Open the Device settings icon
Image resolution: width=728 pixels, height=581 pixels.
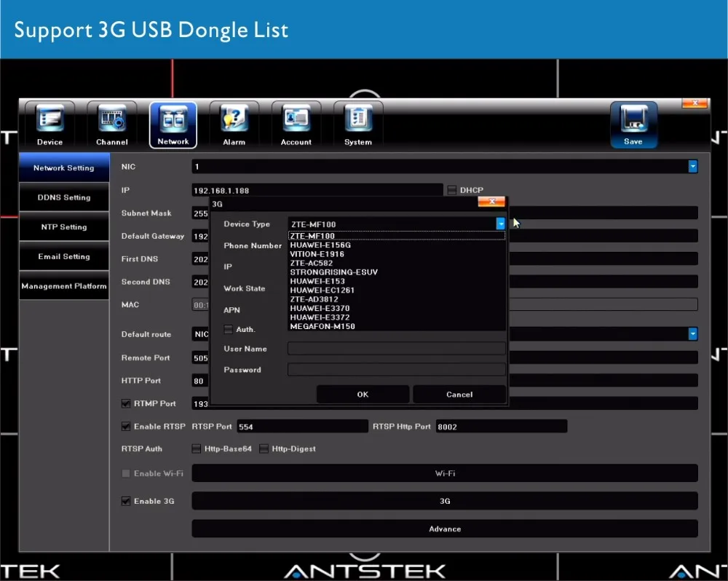pyautogui.click(x=50, y=125)
